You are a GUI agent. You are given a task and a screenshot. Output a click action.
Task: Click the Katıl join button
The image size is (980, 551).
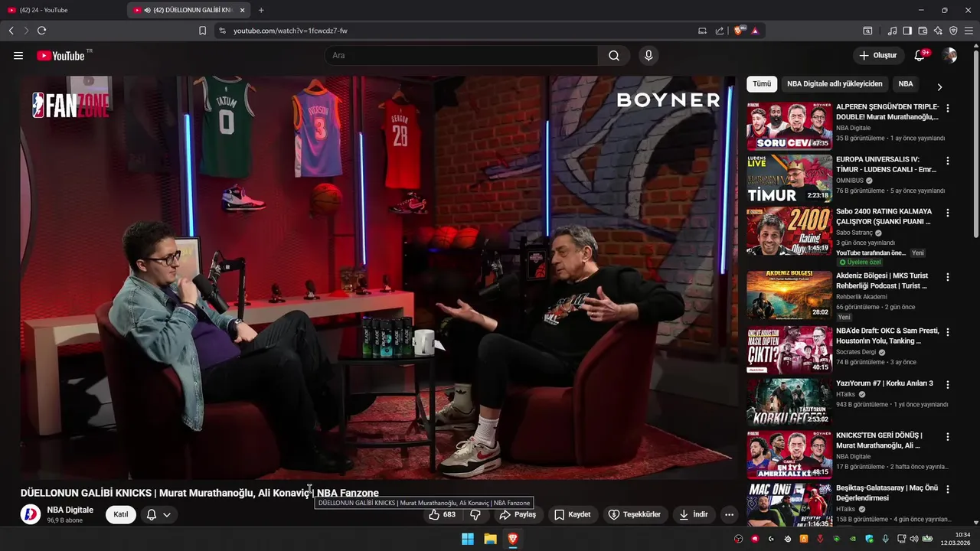pyautogui.click(x=121, y=514)
